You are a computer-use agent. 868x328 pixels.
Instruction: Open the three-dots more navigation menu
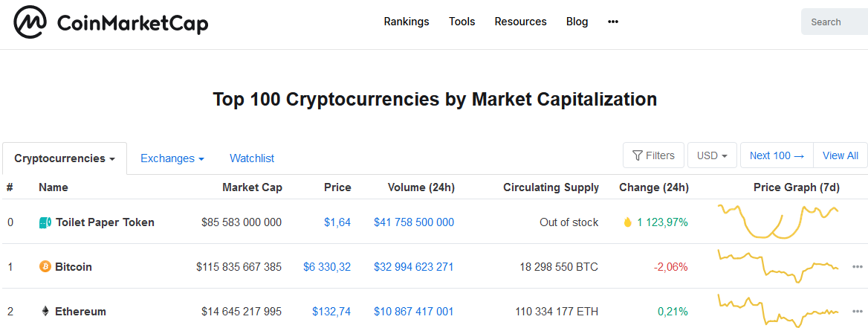[613, 22]
